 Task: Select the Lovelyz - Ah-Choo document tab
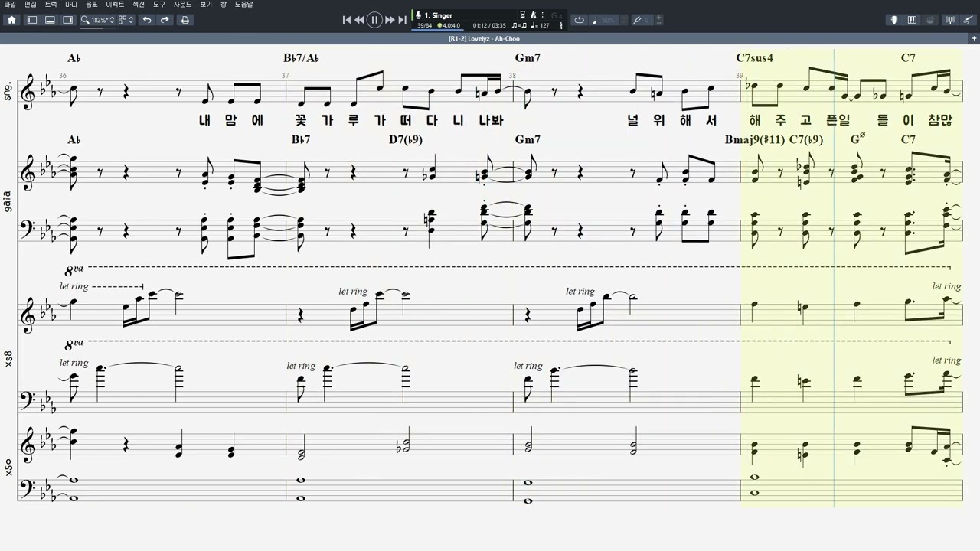[x=484, y=38]
